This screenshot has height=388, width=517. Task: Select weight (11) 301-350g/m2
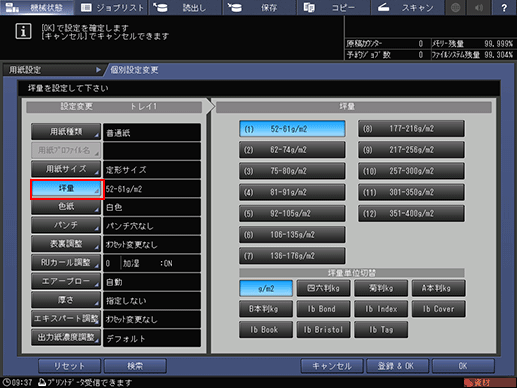(411, 192)
